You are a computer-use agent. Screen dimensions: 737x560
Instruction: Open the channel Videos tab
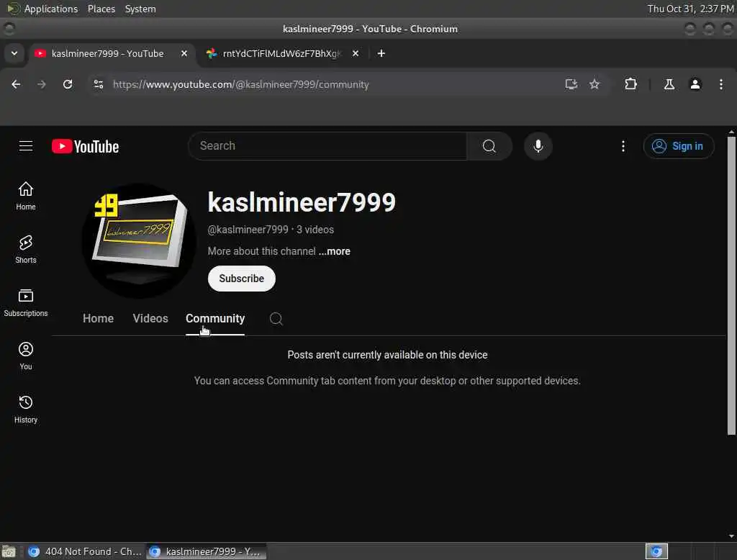point(150,318)
